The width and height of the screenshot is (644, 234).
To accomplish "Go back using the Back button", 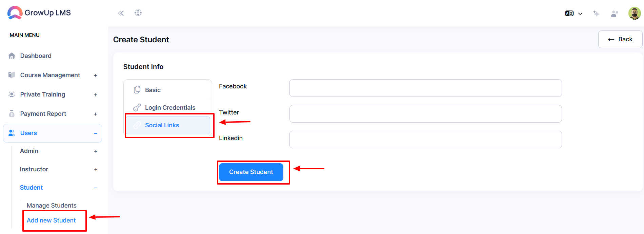I will (x=620, y=39).
